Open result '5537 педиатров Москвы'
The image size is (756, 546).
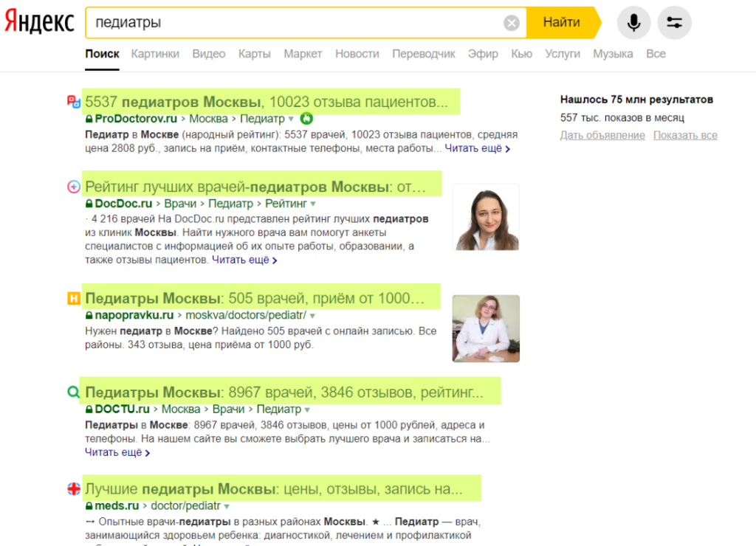click(267, 102)
